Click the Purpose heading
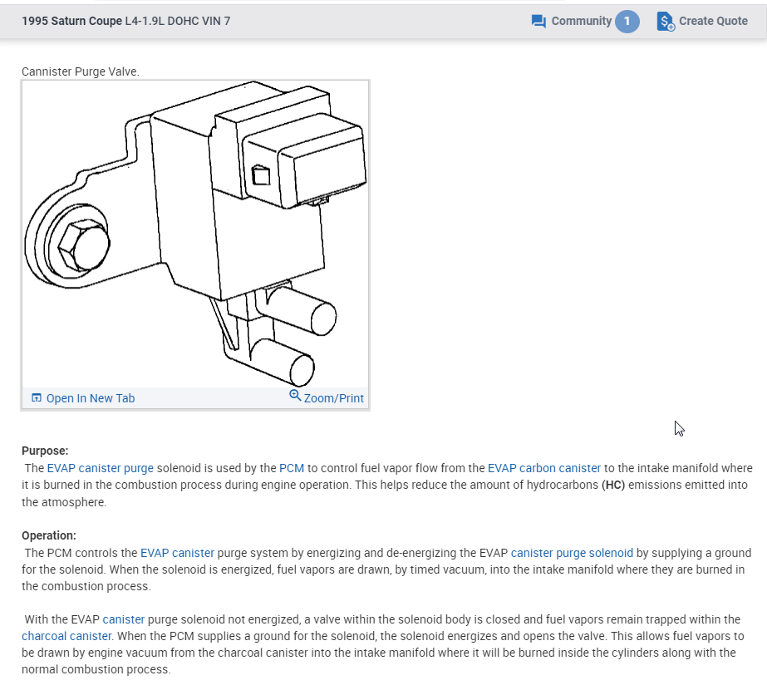Image resolution: width=767 pixels, height=700 pixels. tap(45, 451)
